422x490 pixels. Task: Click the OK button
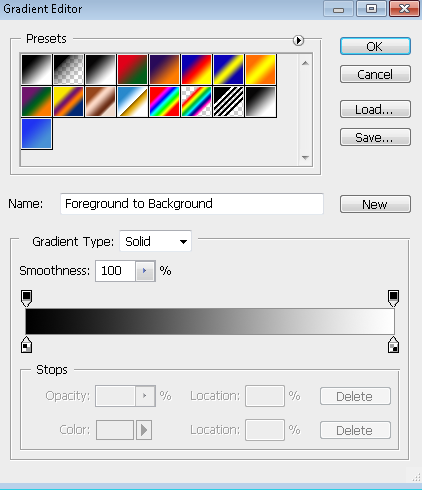(375, 46)
